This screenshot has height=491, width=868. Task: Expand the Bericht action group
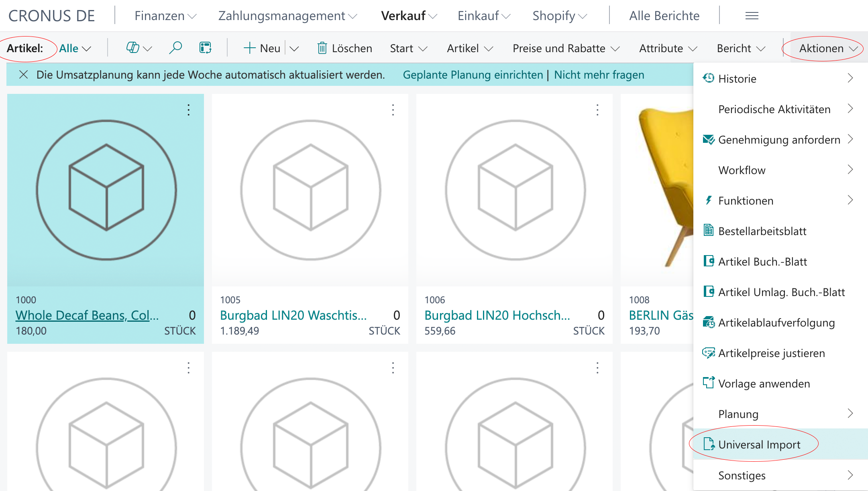(741, 49)
